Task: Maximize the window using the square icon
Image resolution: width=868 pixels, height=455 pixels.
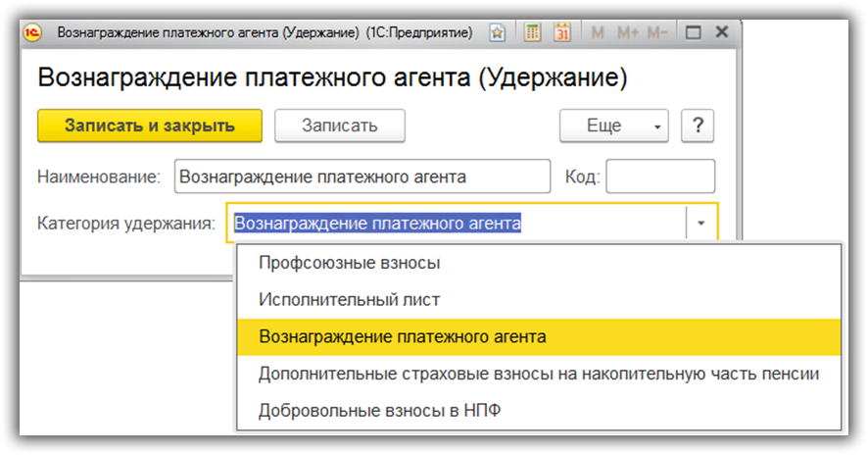Action: click(x=694, y=32)
